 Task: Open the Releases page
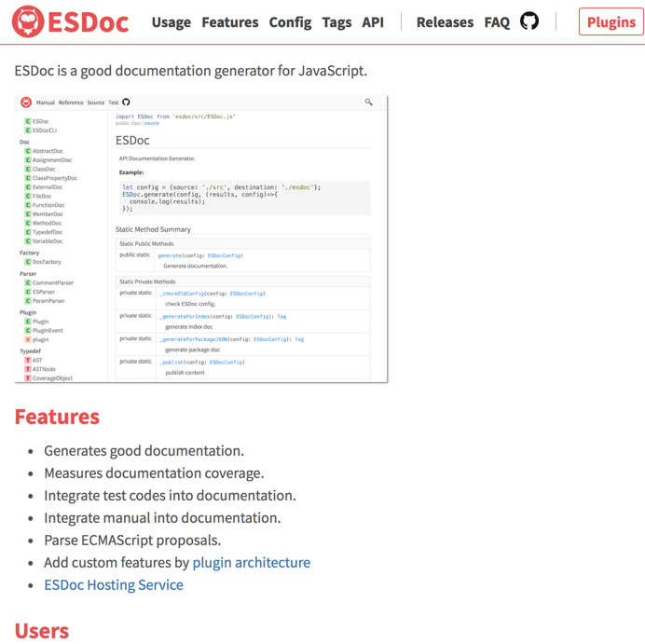click(x=445, y=22)
